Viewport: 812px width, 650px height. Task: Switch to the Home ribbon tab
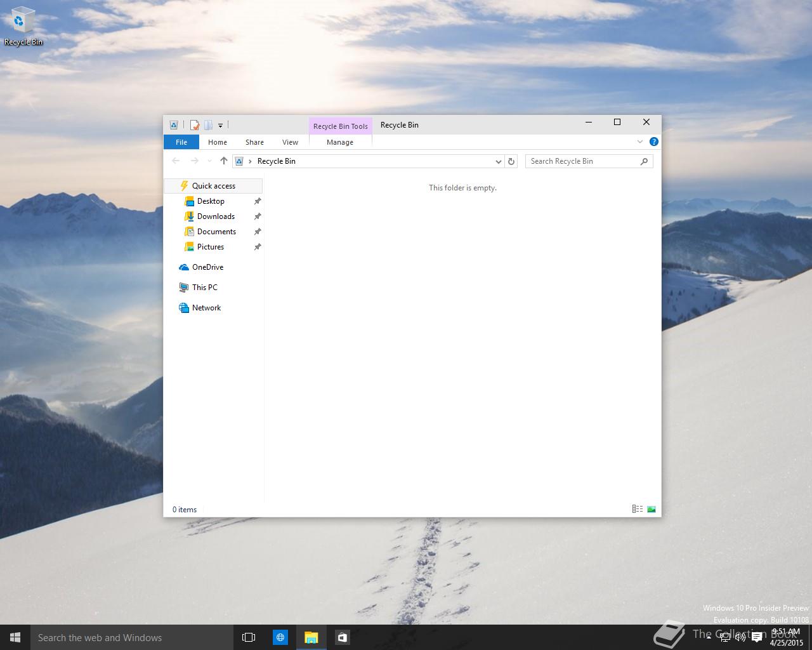pyautogui.click(x=218, y=142)
